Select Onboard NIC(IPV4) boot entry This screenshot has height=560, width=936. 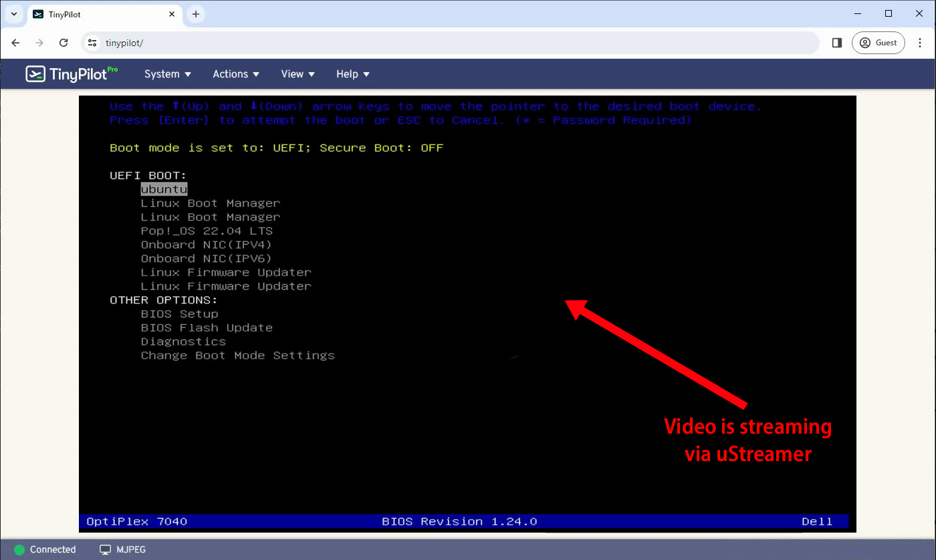pyautogui.click(x=206, y=245)
